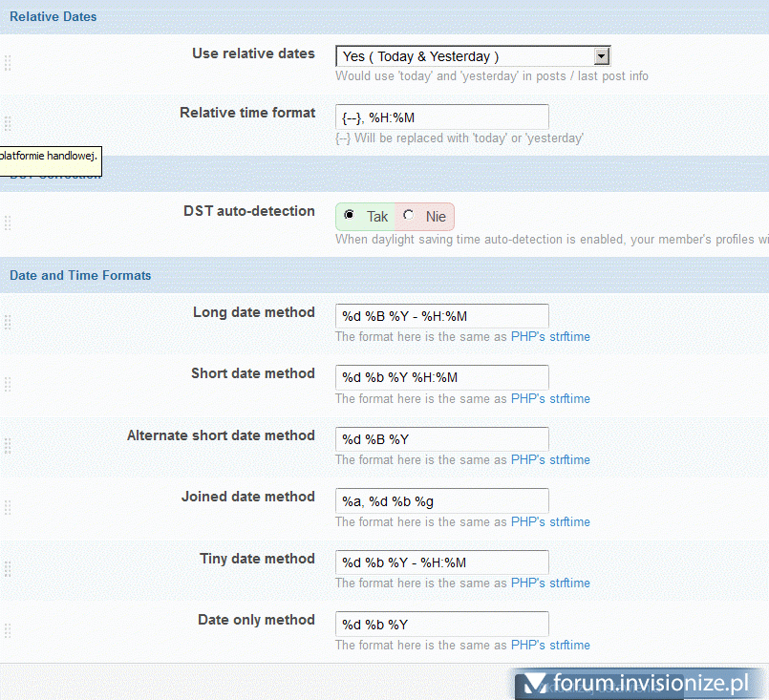Click drag handle beside Alternate short date method
This screenshot has height=700, width=769.
coord(8,446)
